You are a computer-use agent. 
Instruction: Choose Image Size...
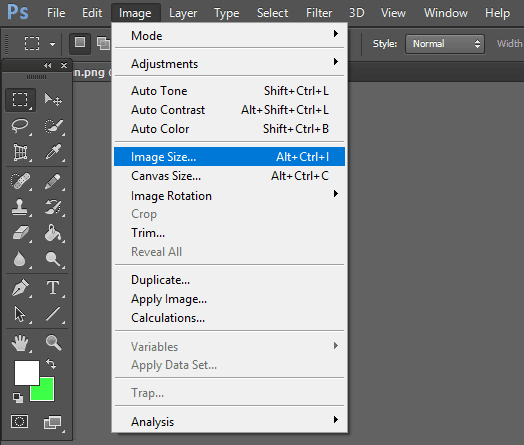[229, 156]
